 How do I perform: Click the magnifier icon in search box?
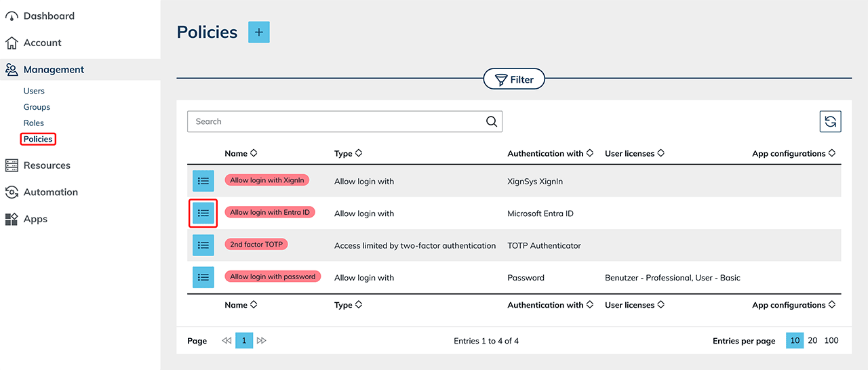[x=492, y=122]
